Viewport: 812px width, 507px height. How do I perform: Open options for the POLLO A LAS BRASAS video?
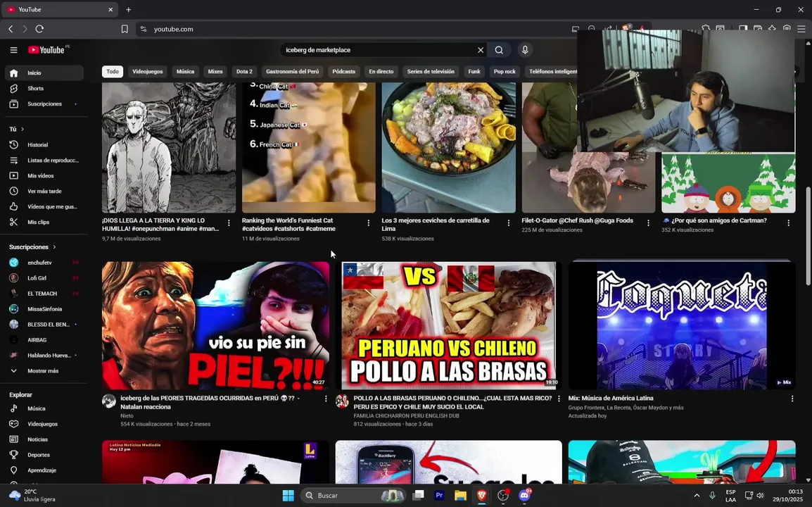[559, 399]
